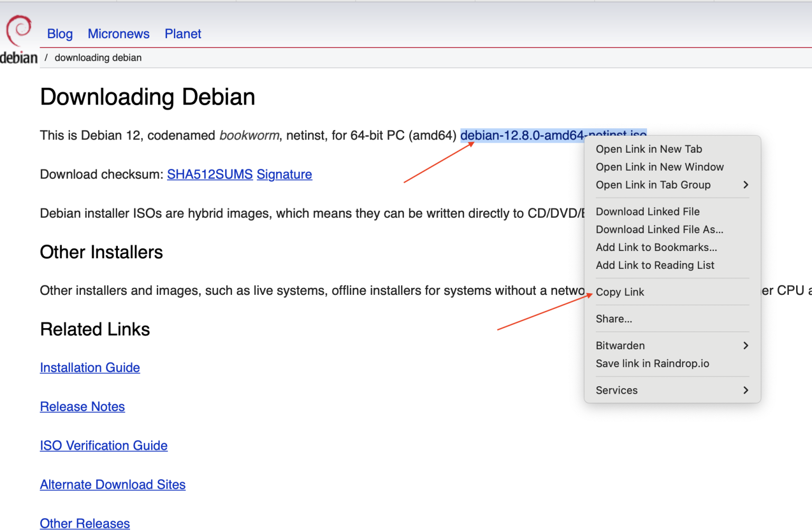Expand the Services submenu
Viewport: 812px width, 532px height.
click(x=616, y=390)
